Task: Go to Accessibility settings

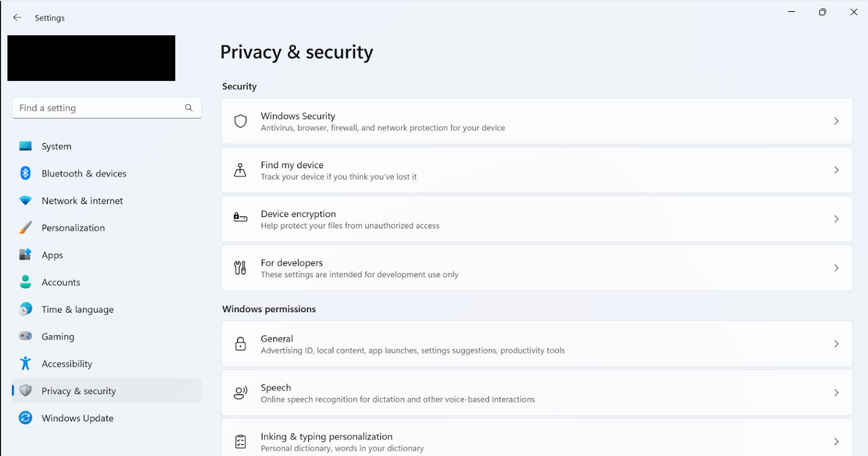Action: tap(67, 364)
